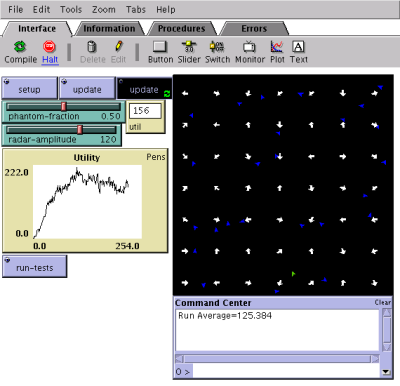The width and height of the screenshot is (400, 386).
Task: Click the Utility plot graph area
Action: click(88, 202)
